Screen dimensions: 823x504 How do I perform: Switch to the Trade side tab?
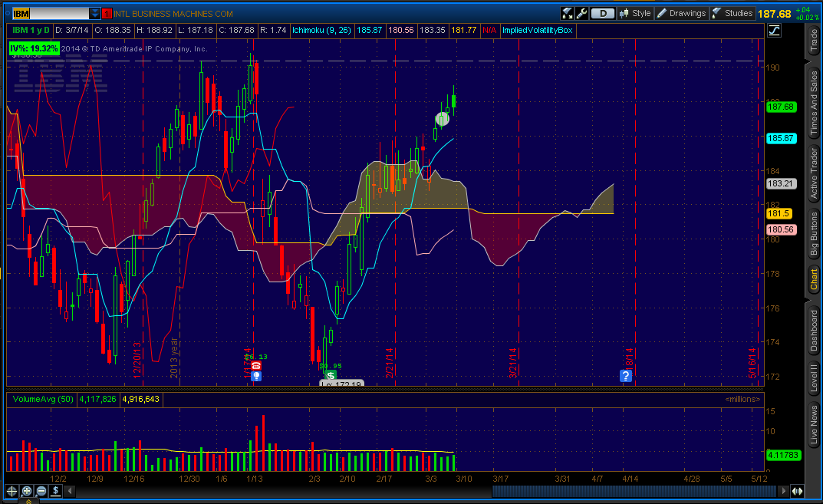(x=814, y=41)
